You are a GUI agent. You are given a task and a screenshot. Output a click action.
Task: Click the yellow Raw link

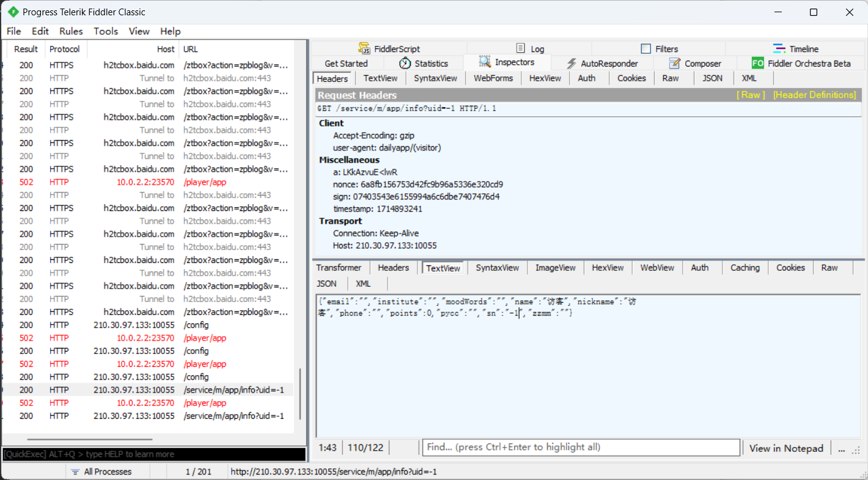point(751,95)
